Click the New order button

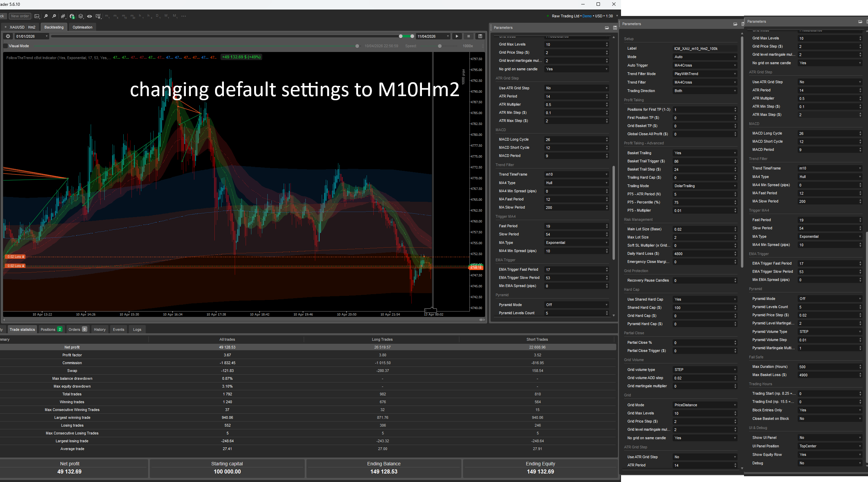coord(20,16)
